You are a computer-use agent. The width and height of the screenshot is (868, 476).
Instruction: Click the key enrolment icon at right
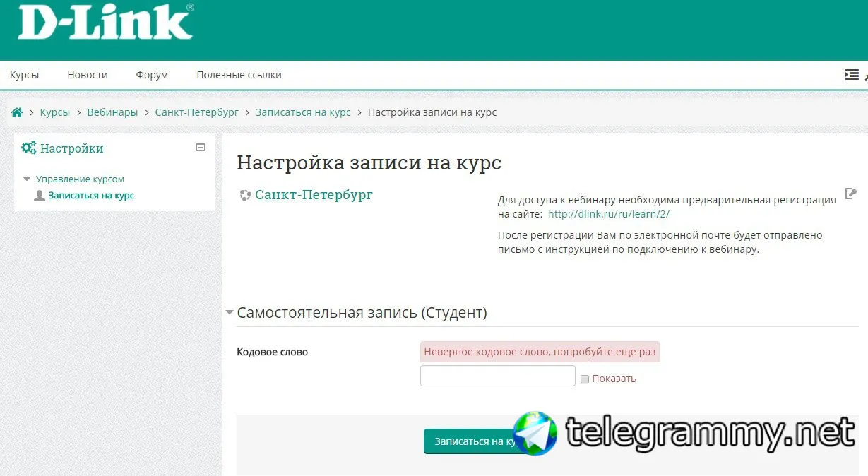pyautogui.click(x=851, y=194)
